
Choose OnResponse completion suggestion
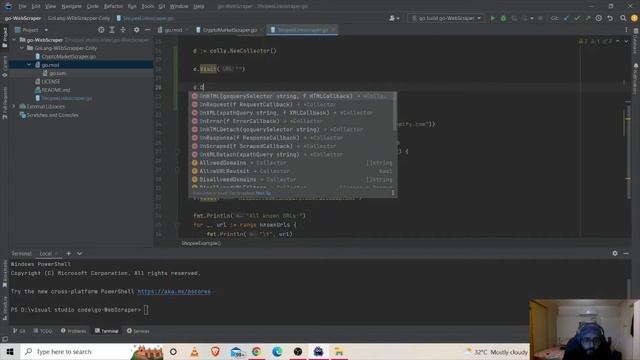click(292, 138)
